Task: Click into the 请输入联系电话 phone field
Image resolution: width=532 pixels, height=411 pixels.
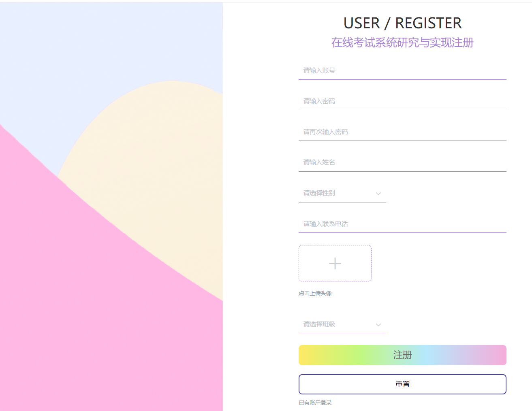Action: pyautogui.click(x=402, y=224)
